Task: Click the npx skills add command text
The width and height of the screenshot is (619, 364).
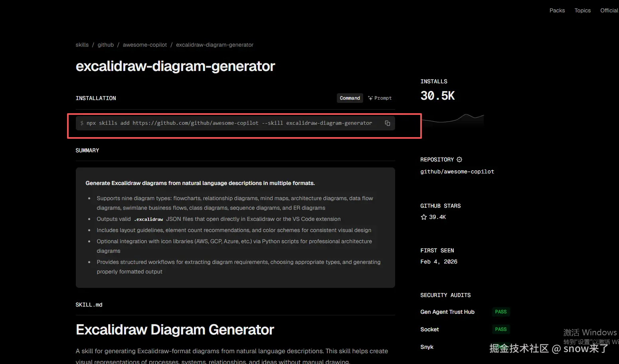Action: [229, 123]
